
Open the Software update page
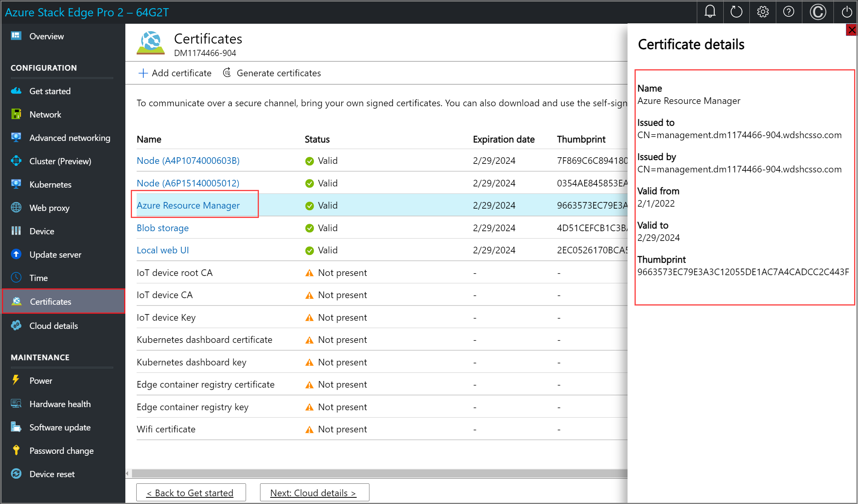click(60, 427)
